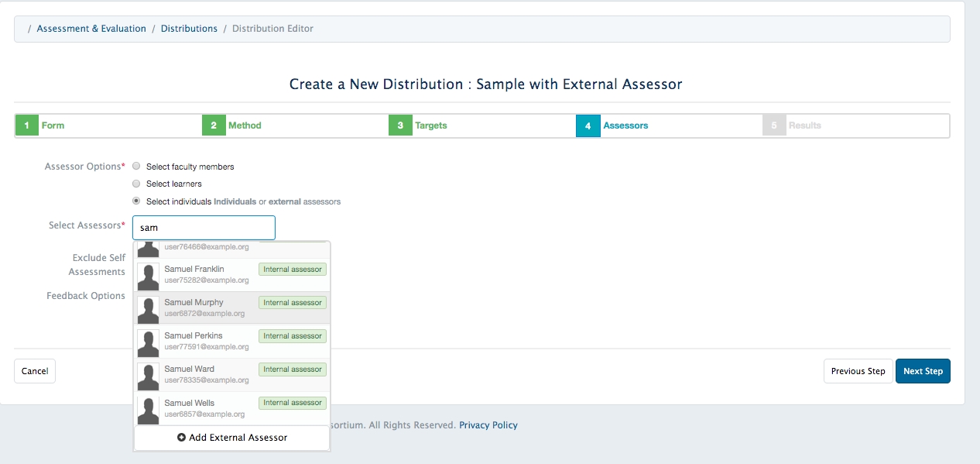Screen dimensions: 980x464
Task: Click the plus icon beside Add External Assessor
Action: pos(181,438)
